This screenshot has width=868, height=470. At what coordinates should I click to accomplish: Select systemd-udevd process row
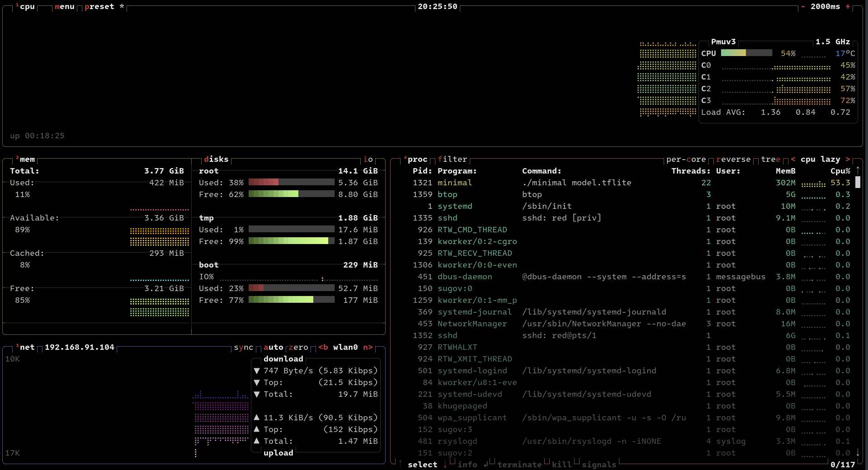pos(632,395)
